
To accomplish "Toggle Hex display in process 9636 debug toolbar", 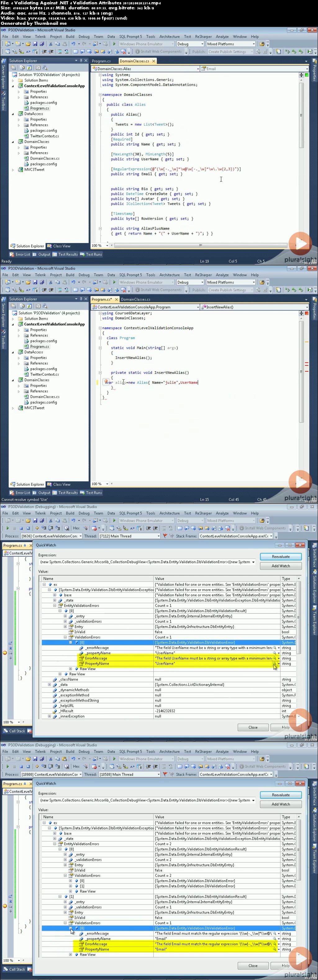I will tap(76, 528).
